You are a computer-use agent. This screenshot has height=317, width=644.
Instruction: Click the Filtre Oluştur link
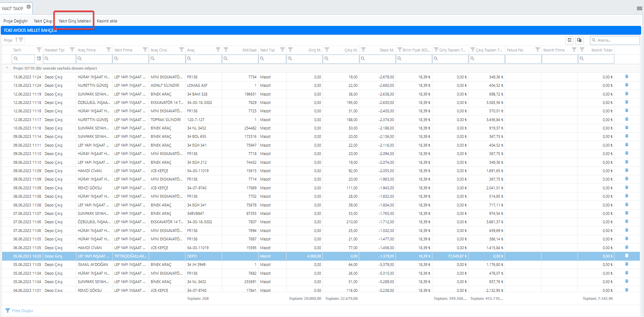pyautogui.click(x=22, y=311)
